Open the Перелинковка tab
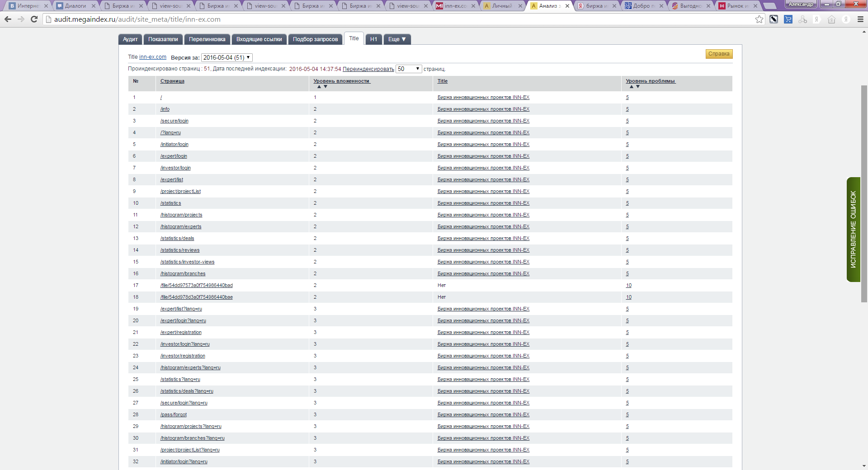Image resolution: width=868 pixels, height=470 pixels. [x=207, y=39]
